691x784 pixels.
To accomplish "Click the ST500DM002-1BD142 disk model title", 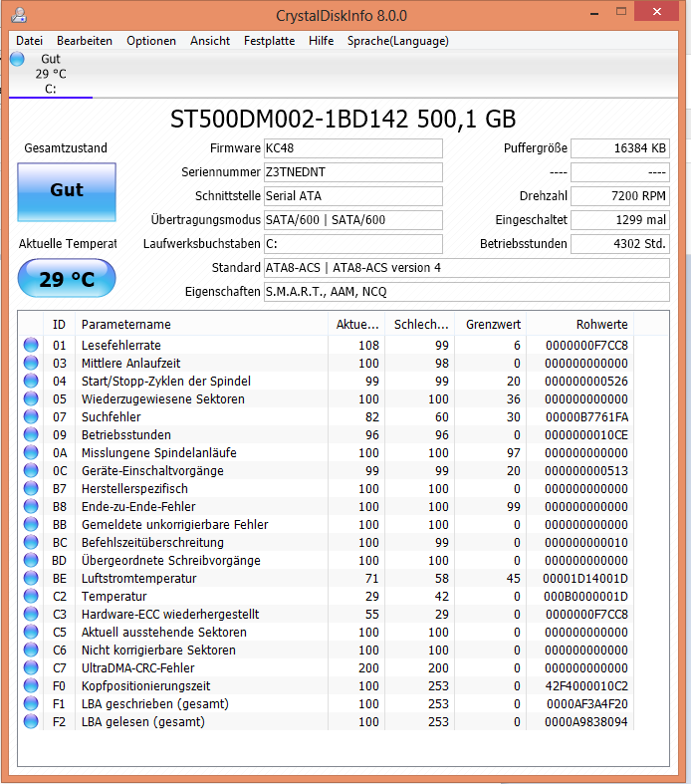I will [343, 119].
